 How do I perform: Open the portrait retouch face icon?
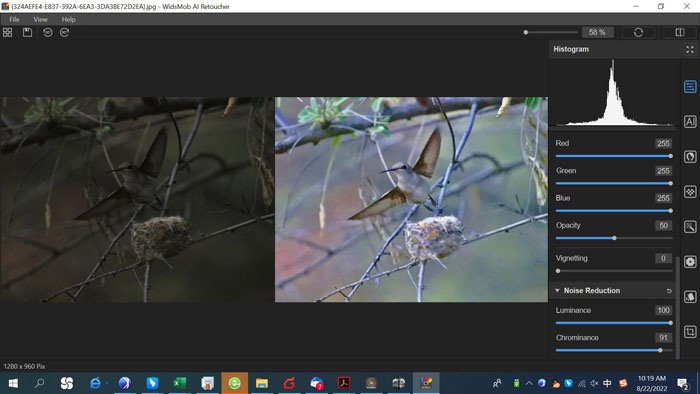690,157
